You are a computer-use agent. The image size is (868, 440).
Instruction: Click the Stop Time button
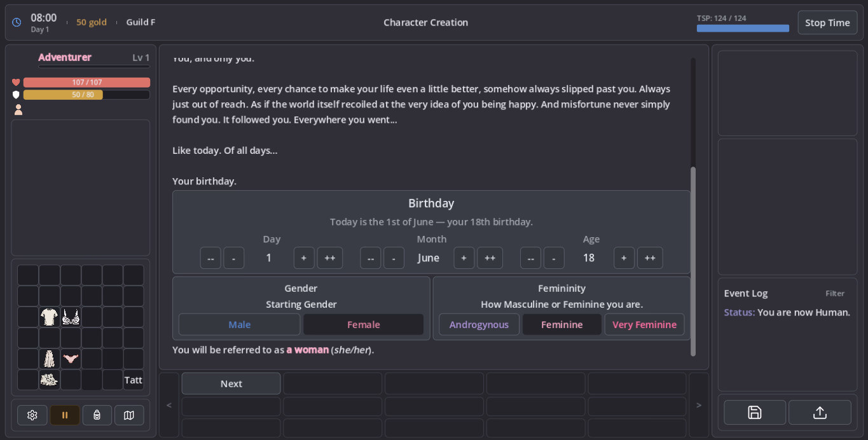pos(827,22)
